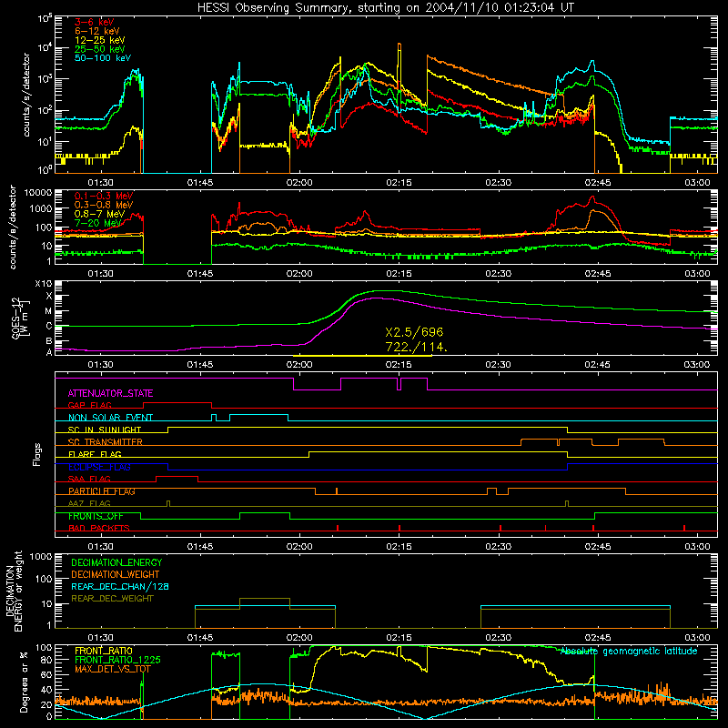Select the 3-6 keV legend label
728x728 pixels.
point(95,22)
